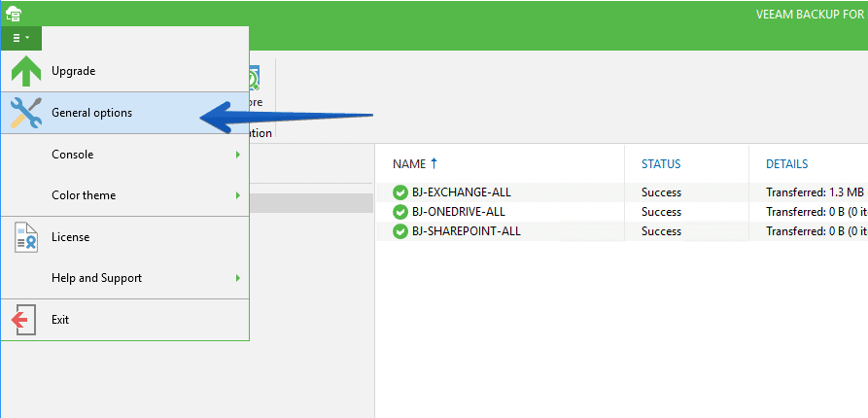Click Success status of BJ-SHAREPOINT-ALL

(661, 231)
